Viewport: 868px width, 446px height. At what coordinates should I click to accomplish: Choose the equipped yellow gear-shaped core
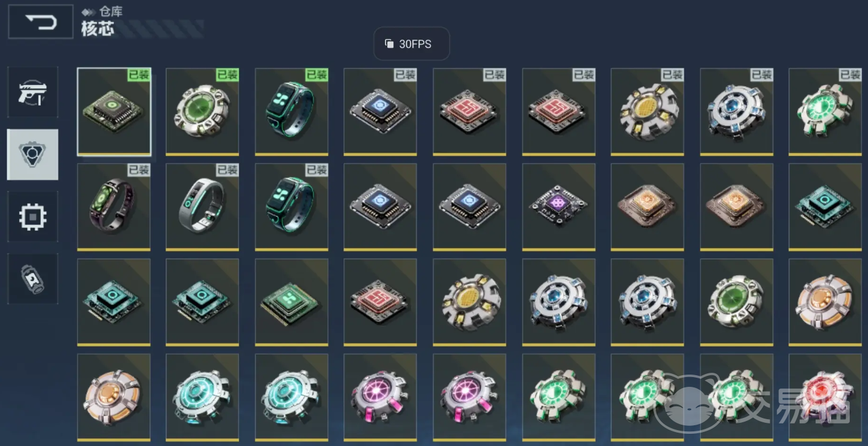[648, 112]
